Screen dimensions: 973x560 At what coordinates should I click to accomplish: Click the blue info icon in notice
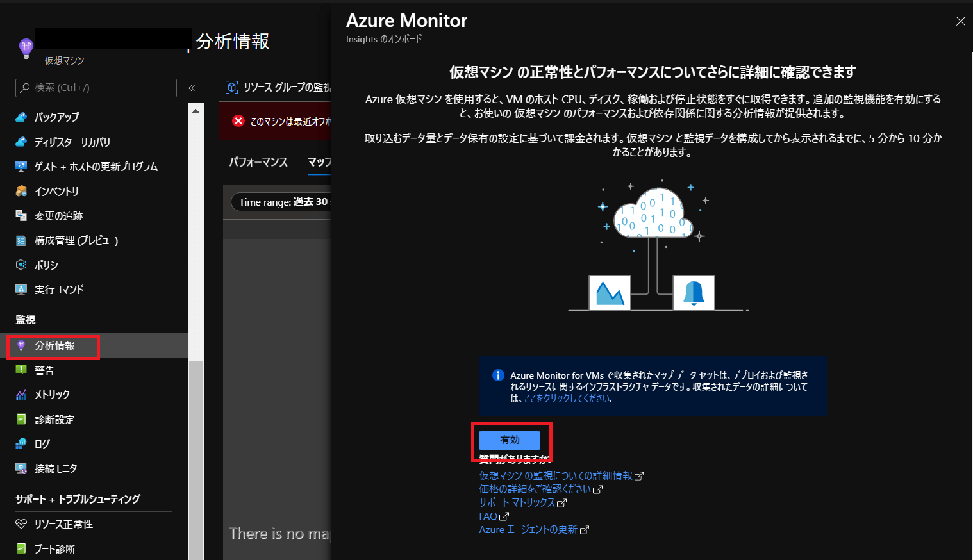[498, 375]
